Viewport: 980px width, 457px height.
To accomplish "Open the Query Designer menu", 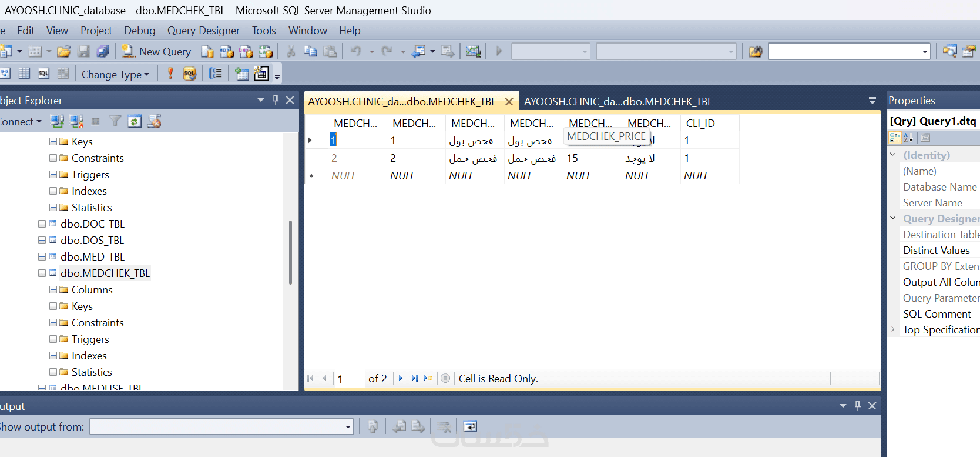I will click(x=203, y=31).
